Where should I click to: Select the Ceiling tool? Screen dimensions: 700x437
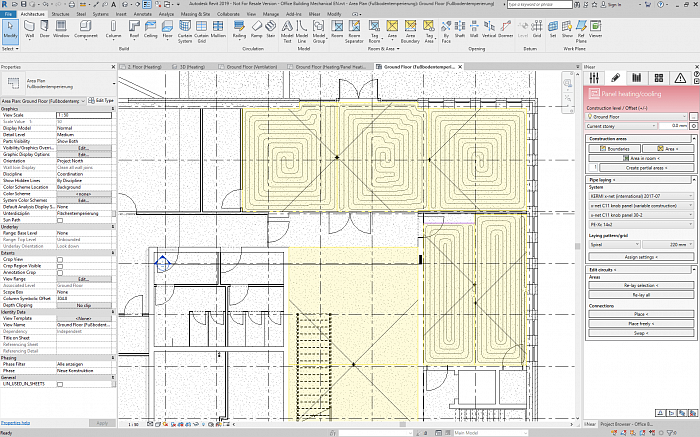150,29
